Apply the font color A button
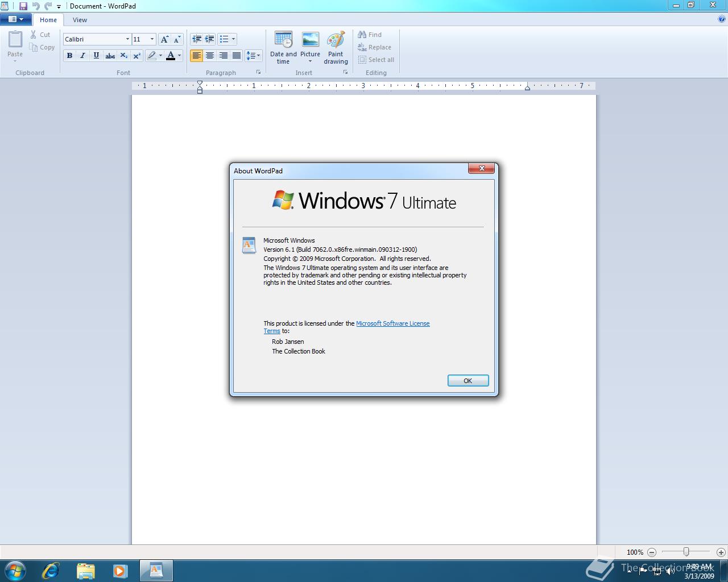 (171, 56)
